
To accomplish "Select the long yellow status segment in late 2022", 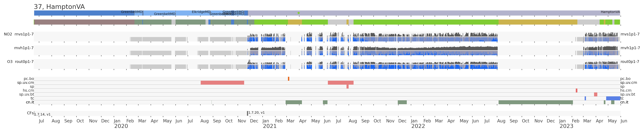I will 538,22.
